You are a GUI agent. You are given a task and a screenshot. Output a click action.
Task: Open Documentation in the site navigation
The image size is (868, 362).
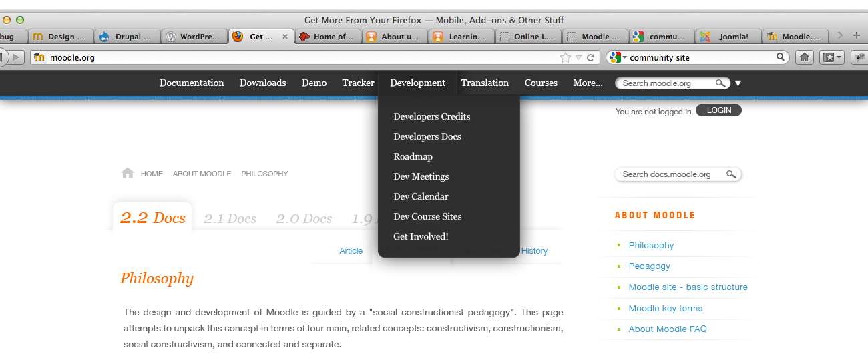click(192, 83)
